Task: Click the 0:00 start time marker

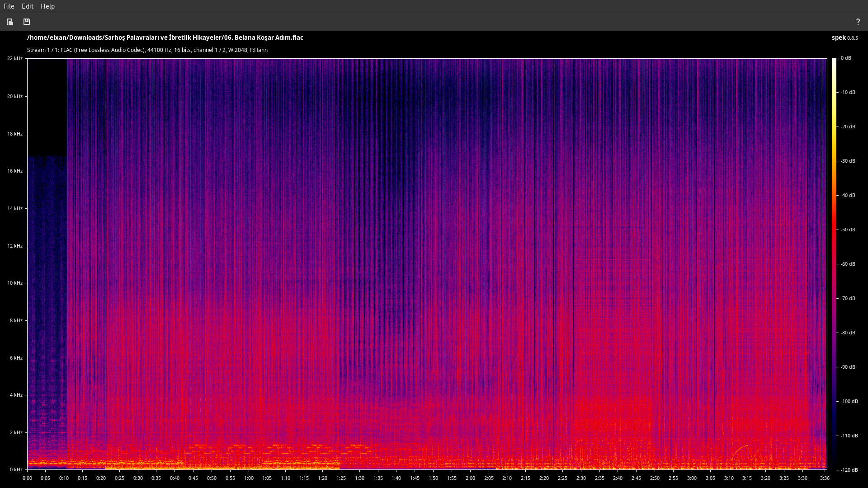Action: [27, 478]
